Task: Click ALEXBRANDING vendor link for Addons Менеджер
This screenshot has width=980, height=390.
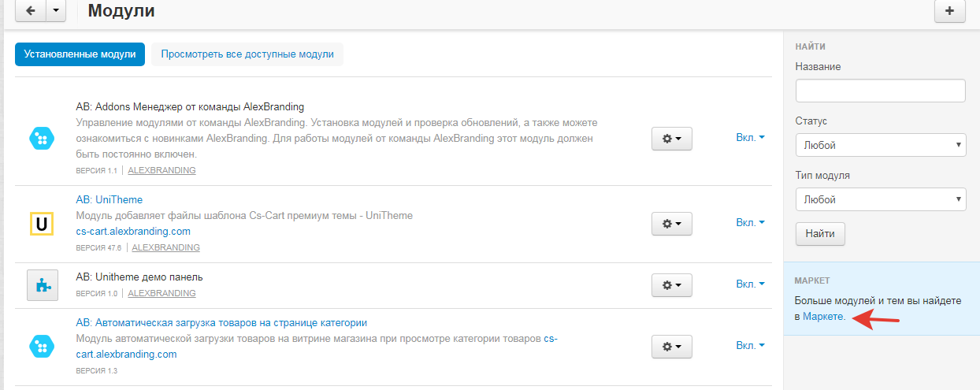Action: (161, 170)
